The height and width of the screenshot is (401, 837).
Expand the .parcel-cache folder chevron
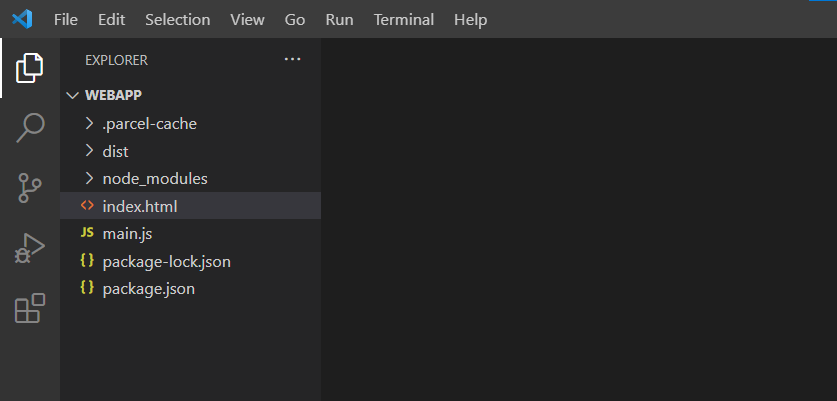coord(89,123)
